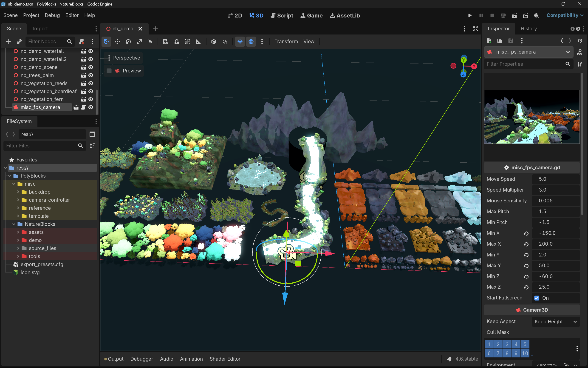Create a new resource in Inspector
The width and height of the screenshot is (588, 368).
click(489, 41)
